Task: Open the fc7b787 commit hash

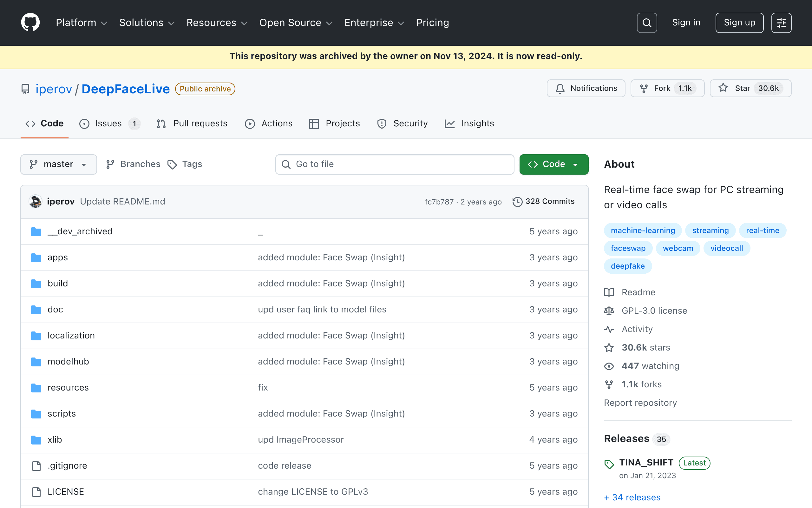Action: [439, 202]
